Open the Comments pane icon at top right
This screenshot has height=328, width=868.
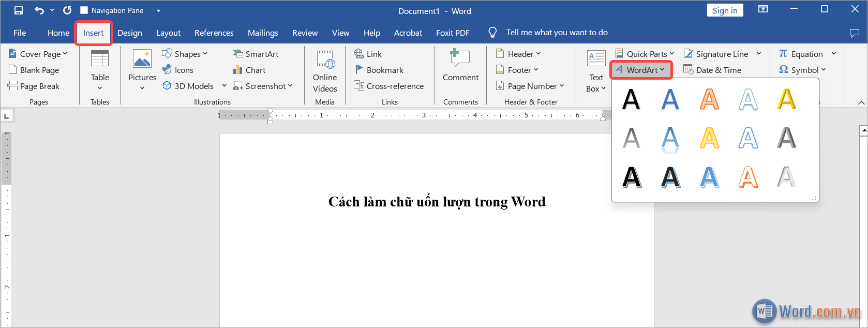pos(854,33)
